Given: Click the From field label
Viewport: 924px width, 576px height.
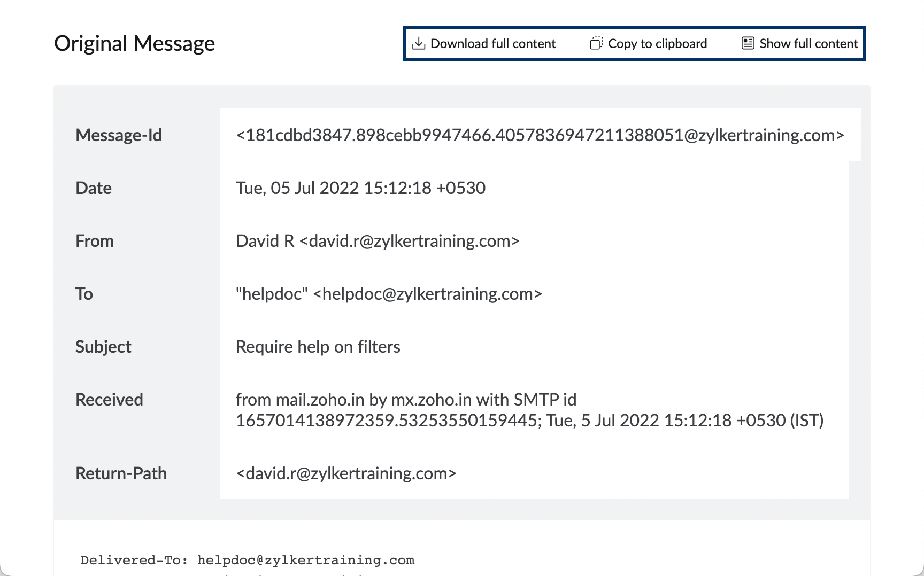Looking at the screenshot, I should (x=95, y=241).
